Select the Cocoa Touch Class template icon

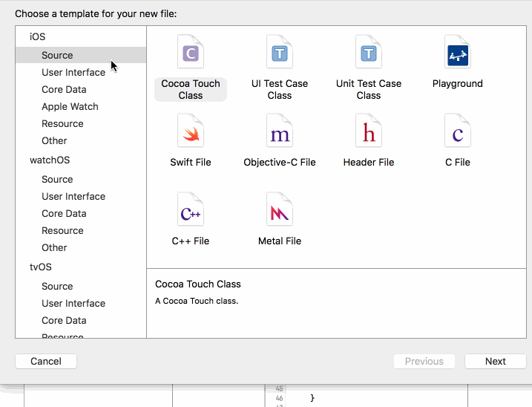click(191, 53)
